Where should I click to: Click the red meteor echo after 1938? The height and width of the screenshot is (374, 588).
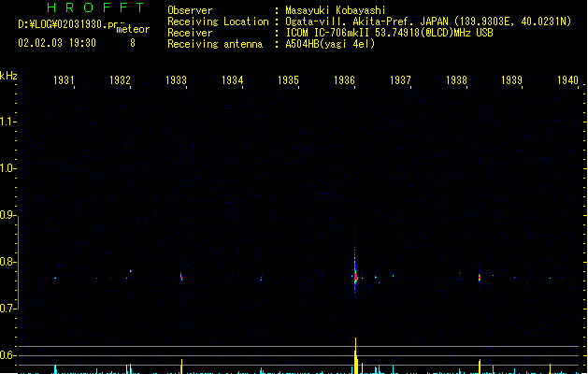480,278
